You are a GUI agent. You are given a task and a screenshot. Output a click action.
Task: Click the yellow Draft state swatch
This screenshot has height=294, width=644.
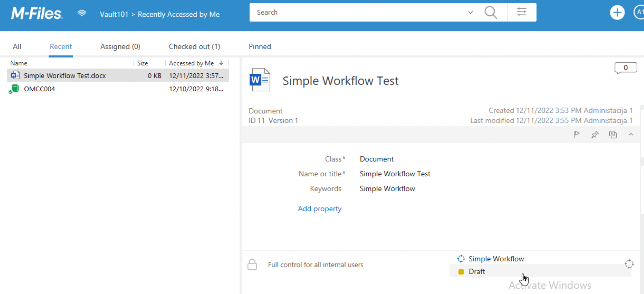[x=461, y=271]
